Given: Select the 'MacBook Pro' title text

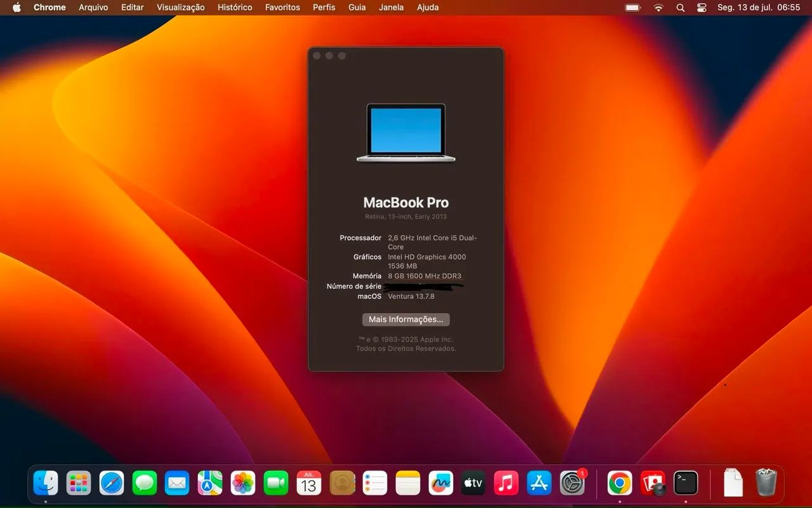Looking at the screenshot, I should coord(406,203).
